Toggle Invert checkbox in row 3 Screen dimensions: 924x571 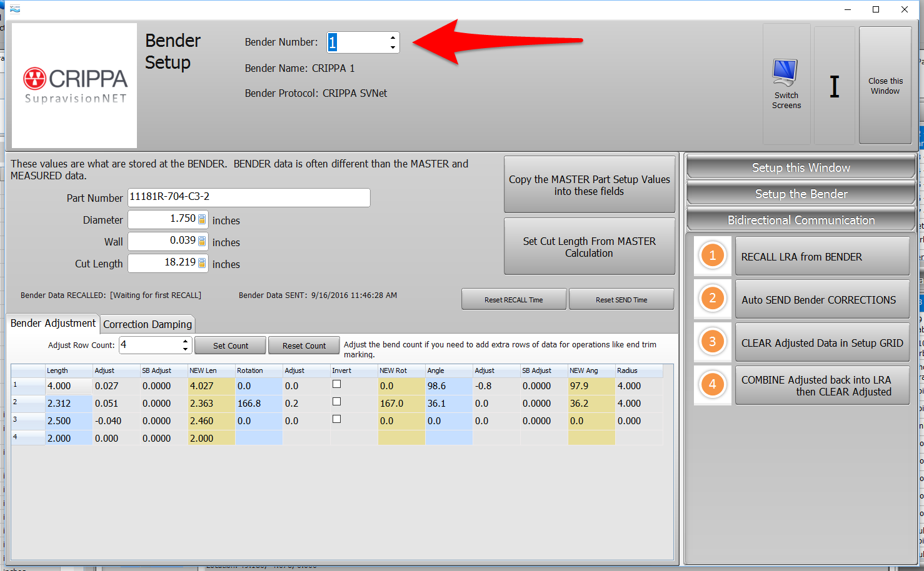click(336, 419)
